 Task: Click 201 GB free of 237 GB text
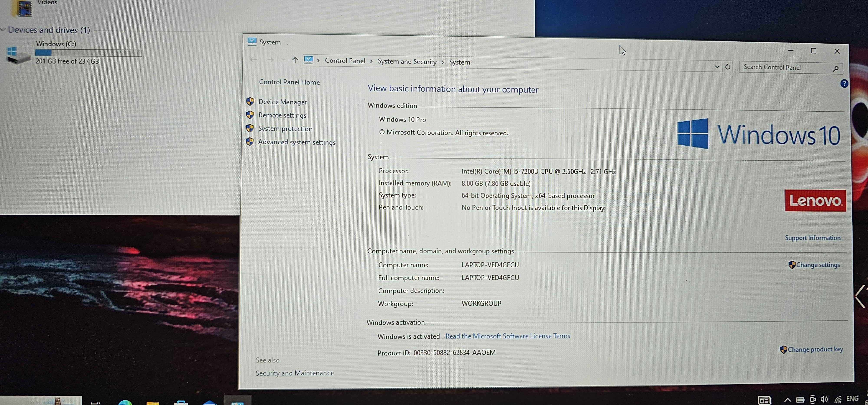(67, 61)
